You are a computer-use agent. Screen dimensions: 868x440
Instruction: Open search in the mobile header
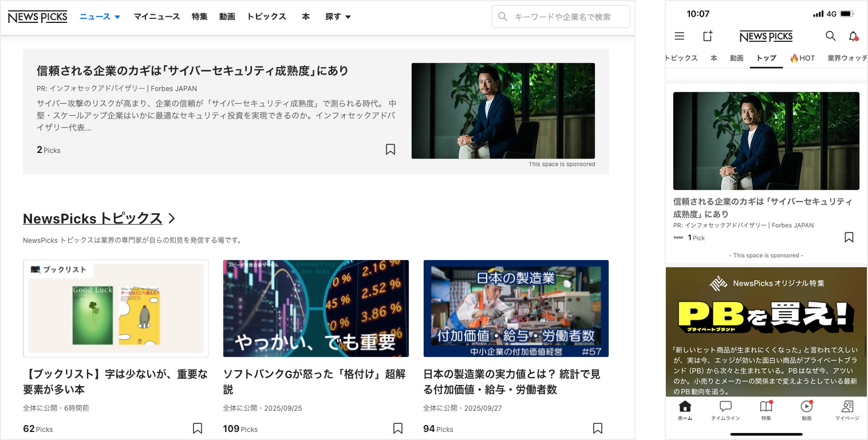click(x=830, y=36)
